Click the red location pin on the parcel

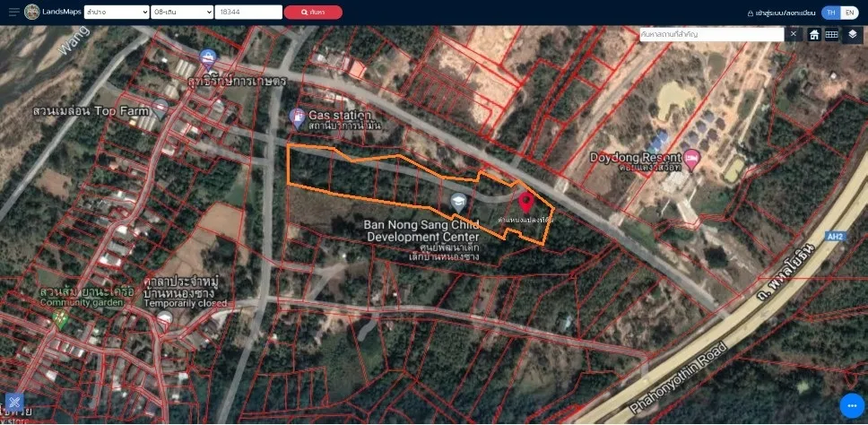525,201
